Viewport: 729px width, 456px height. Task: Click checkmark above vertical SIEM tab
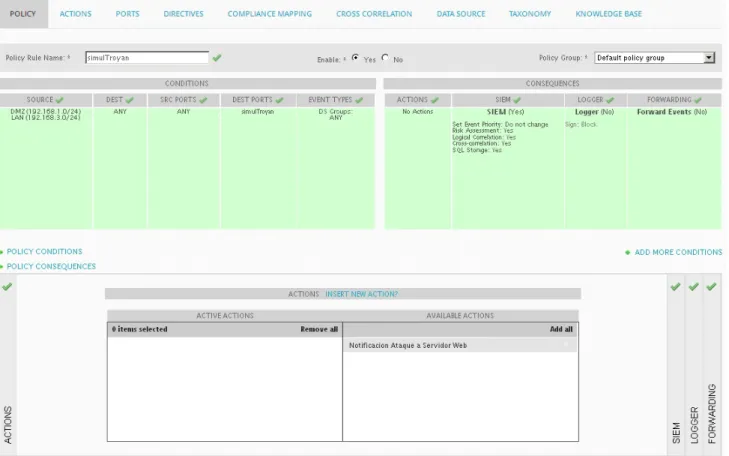pyautogui.click(x=676, y=287)
